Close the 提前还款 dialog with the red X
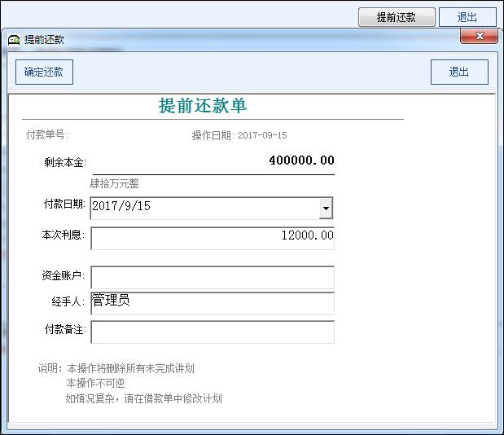Viewport: 504px width, 435px height. pos(479,37)
